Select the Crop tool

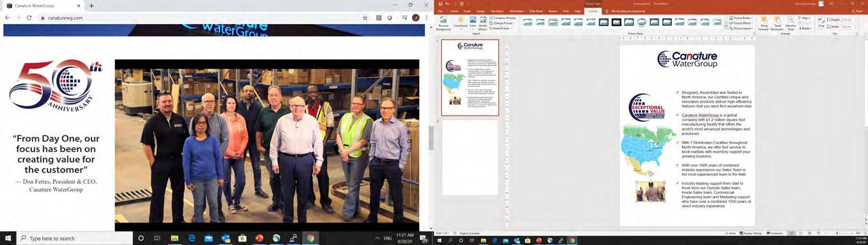click(x=821, y=22)
